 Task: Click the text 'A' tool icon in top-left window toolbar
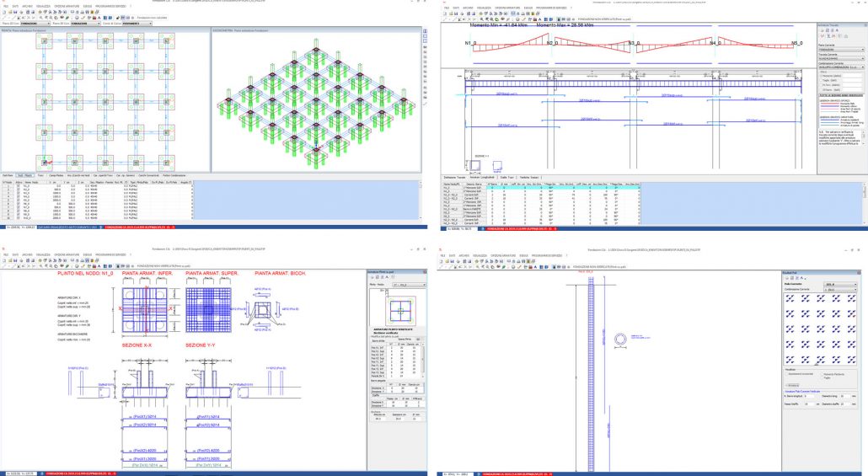pos(99,18)
